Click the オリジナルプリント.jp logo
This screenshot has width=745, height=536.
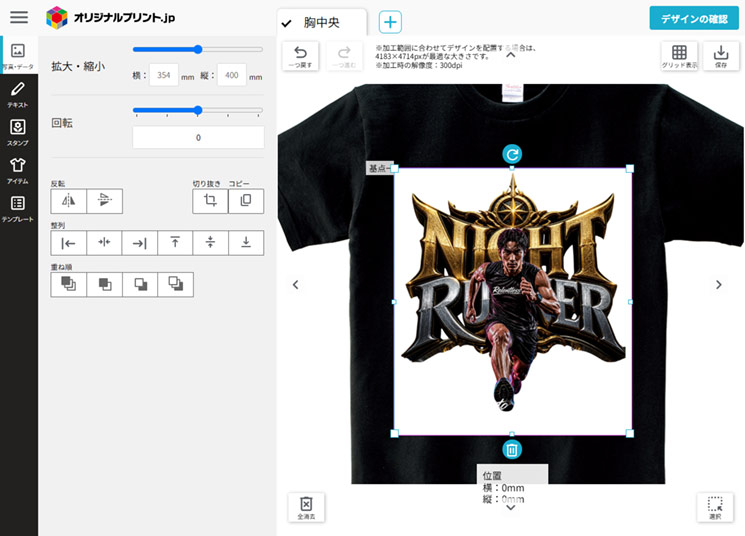pos(110,18)
